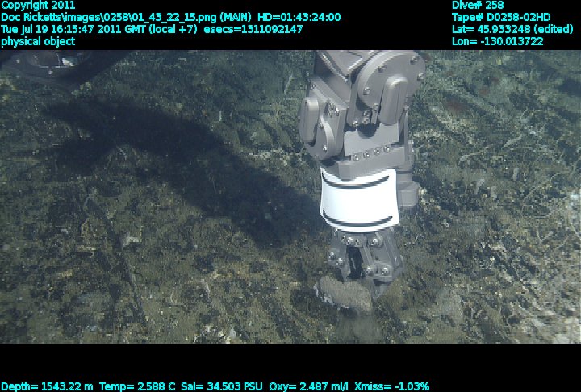Select the rock held in gripper claw
Image resolution: width=581 pixels, height=392 pixels.
tap(345, 294)
